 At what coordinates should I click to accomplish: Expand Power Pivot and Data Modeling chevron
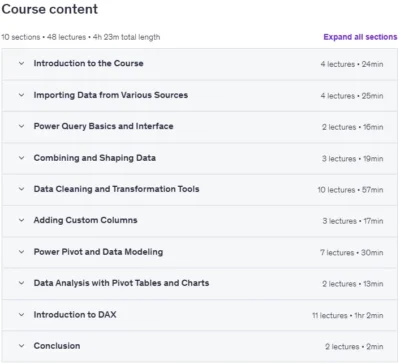point(21,252)
